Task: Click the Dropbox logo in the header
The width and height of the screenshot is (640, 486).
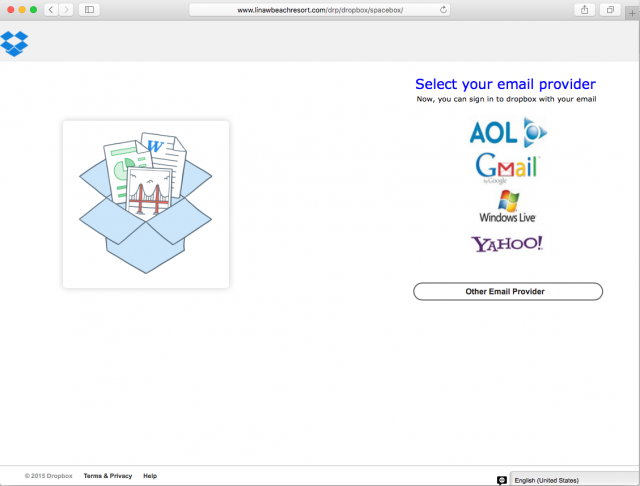Action: pos(14,44)
